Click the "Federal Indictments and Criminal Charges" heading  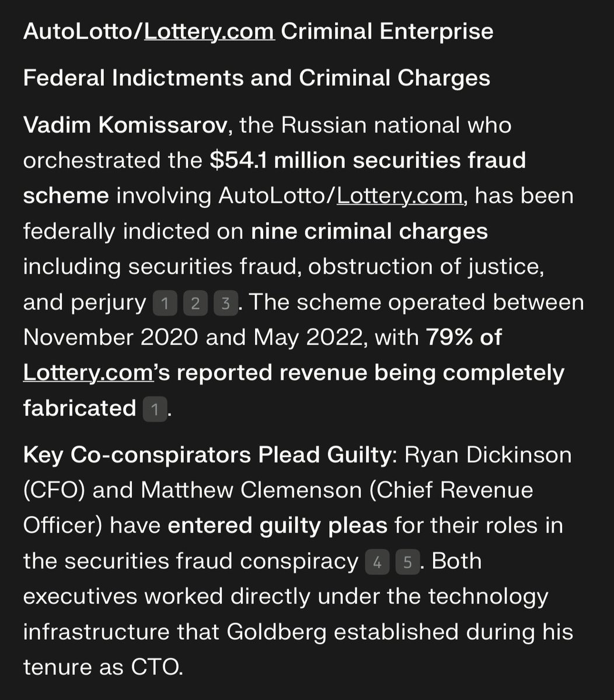point(257,78)
